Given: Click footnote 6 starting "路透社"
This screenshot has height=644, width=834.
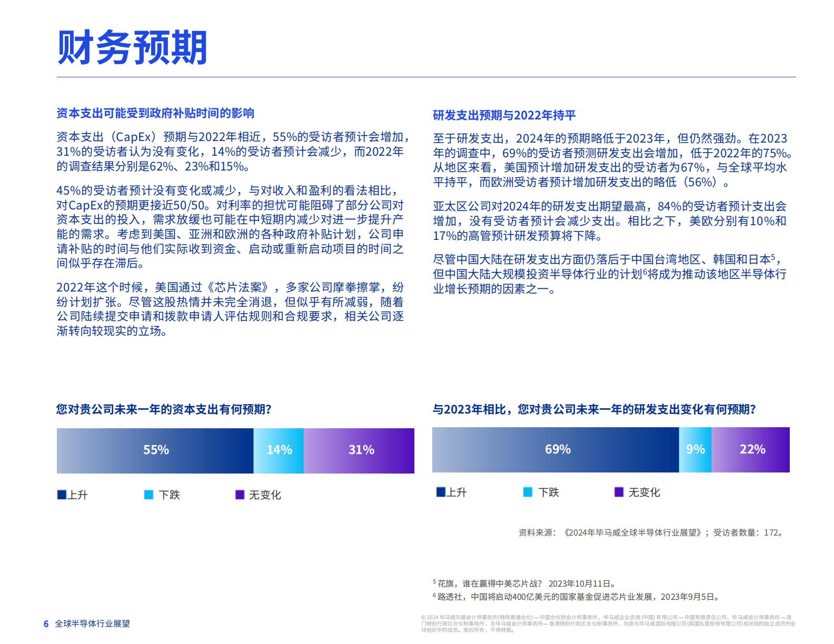Looking at the screenshot, I should [576, 597].
